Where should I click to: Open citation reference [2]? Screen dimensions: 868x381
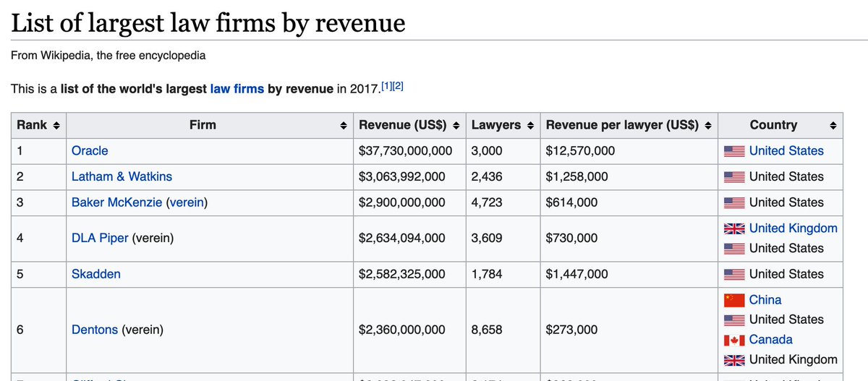(397, 87)
